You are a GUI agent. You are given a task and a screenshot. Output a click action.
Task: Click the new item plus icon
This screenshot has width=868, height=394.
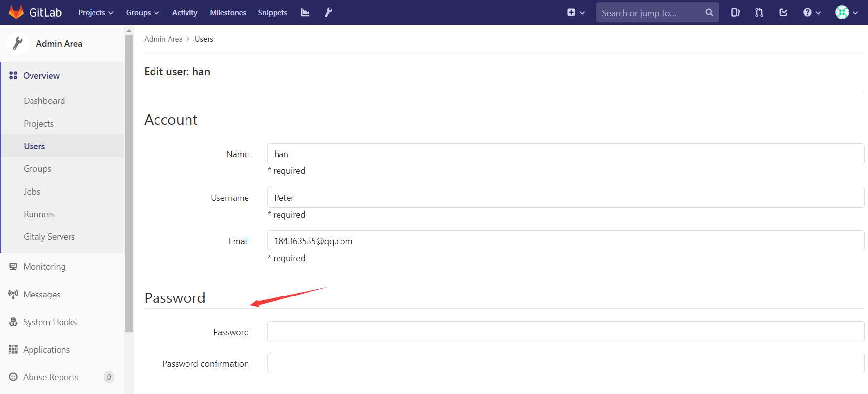[x=571, y=13]
